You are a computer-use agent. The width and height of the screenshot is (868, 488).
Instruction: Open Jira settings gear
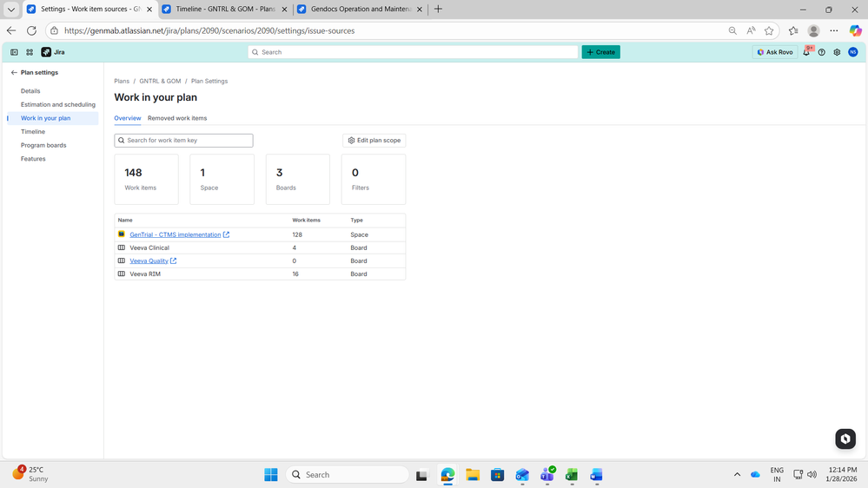837,52
